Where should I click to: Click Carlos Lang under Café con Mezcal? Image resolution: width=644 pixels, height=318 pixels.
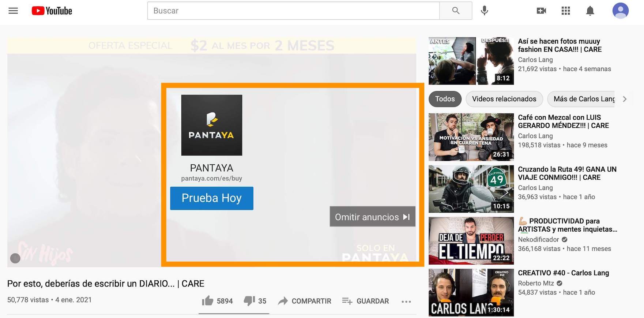535,136
